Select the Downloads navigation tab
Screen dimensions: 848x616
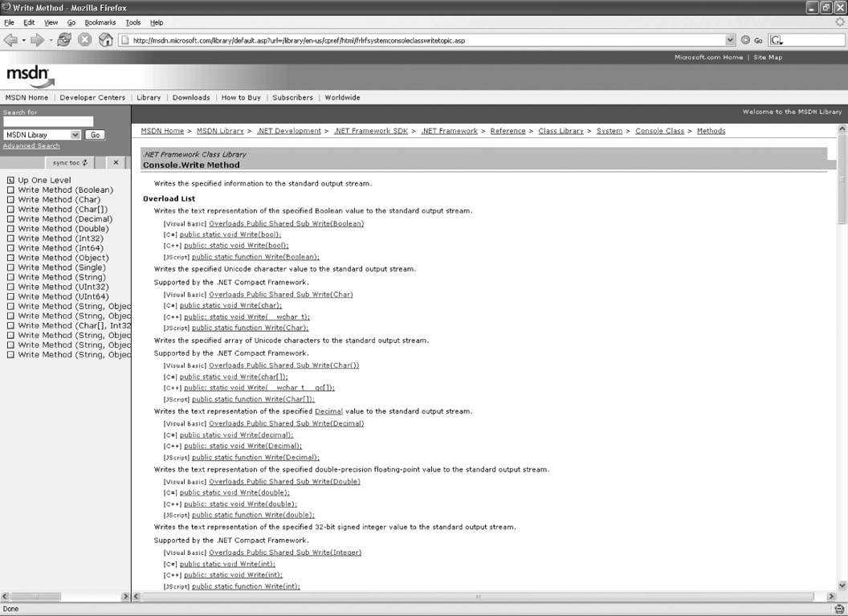coord(191,97)
